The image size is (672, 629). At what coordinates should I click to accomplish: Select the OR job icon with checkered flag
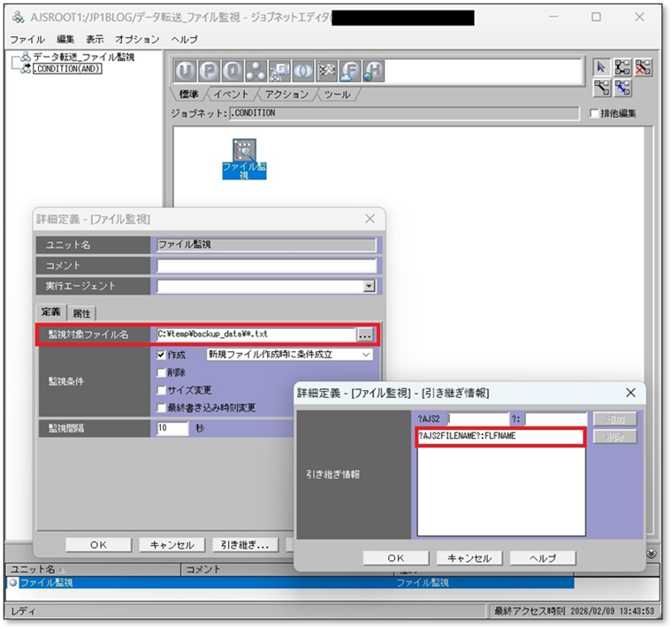tap(327, 72)
